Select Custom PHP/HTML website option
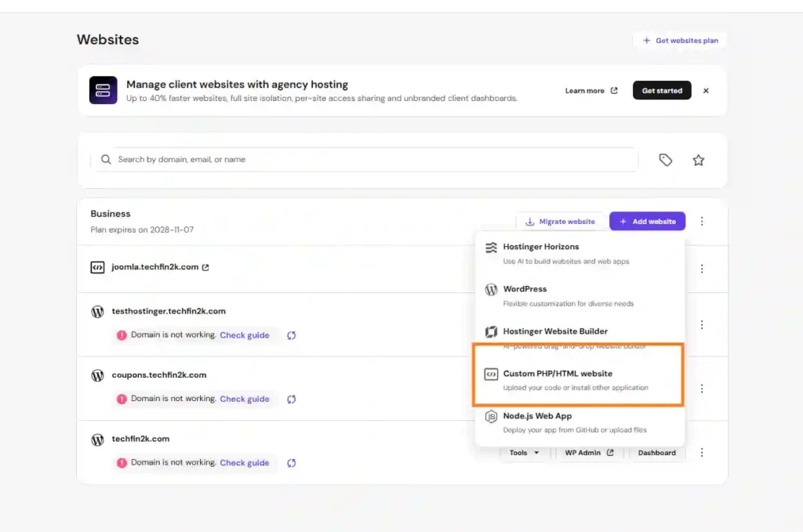 [580, 380]
